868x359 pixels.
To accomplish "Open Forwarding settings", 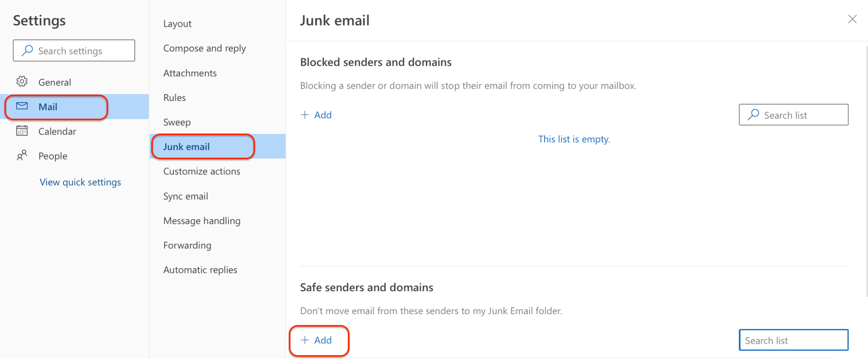I will pyautogui.click(x=187, y=245).
